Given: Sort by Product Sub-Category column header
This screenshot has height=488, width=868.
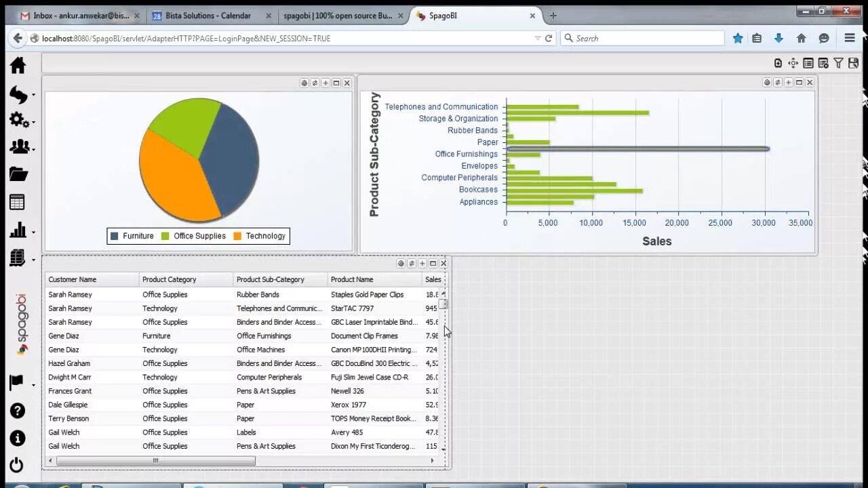Looking at the screenshot, I should (281, 279).
